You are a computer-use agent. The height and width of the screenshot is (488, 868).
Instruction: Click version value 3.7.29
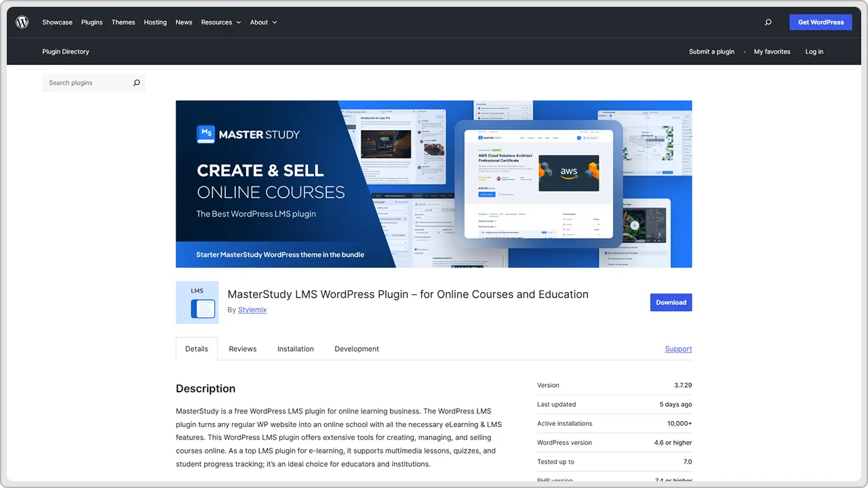coord(683,385)
